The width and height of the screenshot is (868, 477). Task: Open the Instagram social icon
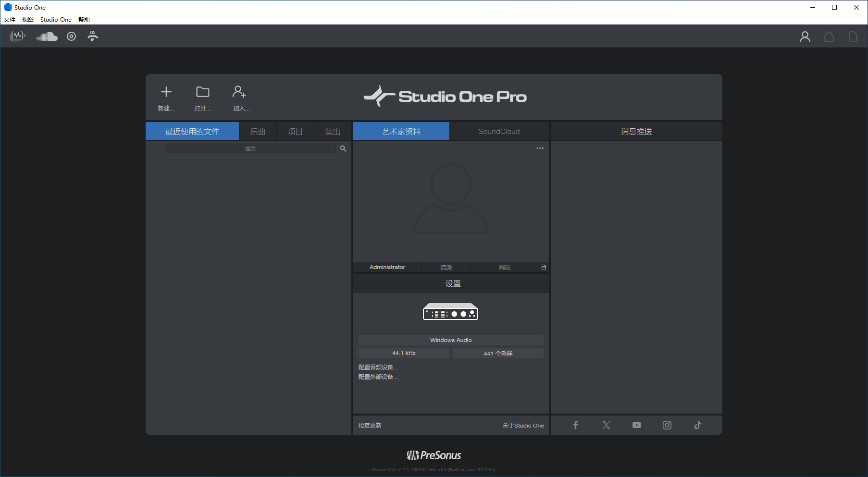[667, 425]
